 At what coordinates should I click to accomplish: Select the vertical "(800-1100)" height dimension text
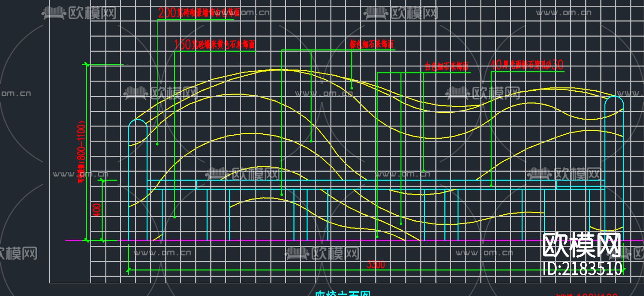pos(82,152)
